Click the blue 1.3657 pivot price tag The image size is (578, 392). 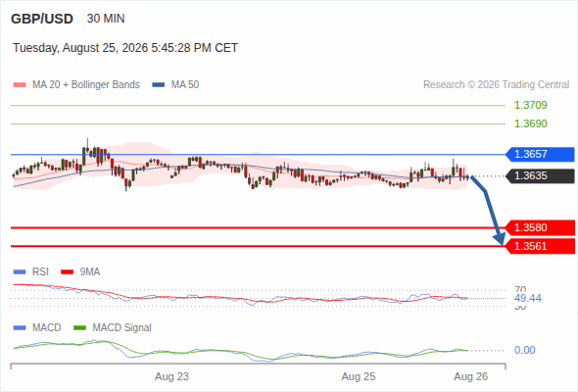click(540, 154)
